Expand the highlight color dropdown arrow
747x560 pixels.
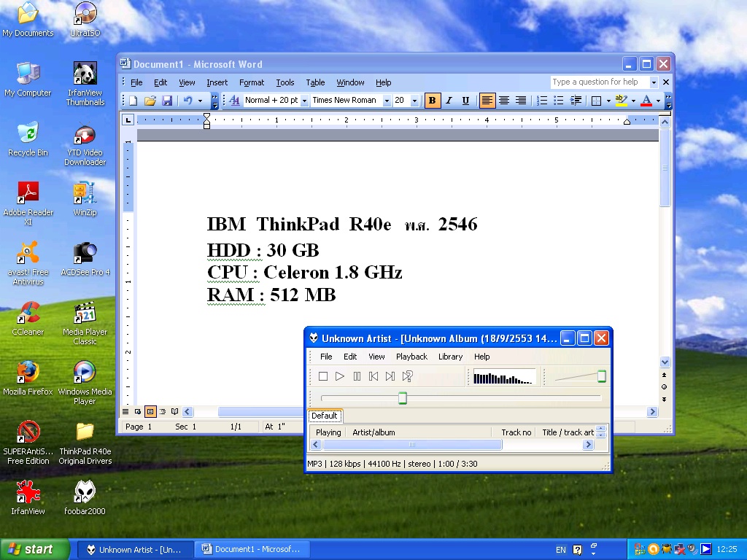pos(633,101)
